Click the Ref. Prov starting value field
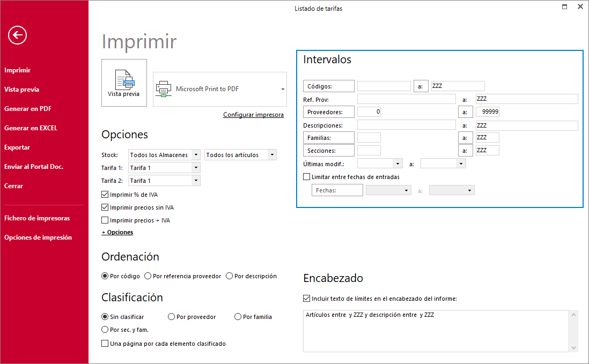The image size is (589, 364). [x=407, y=99]
